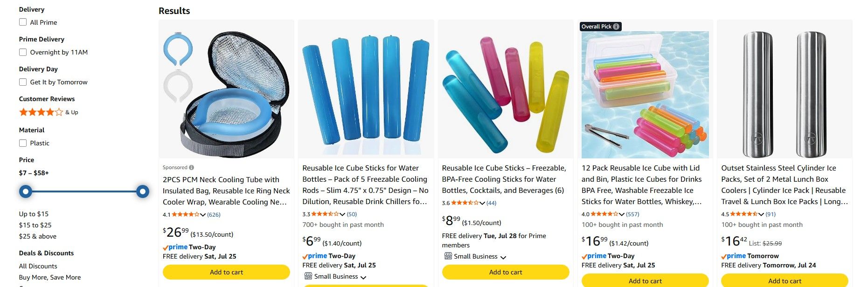Tick the Plastic material checkbox

23,143
